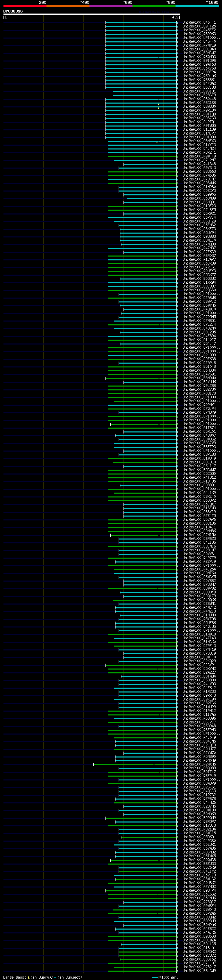222x980 pixels.
Task: Select label UniRef100_Q3S861
Action: coord(199,80)
